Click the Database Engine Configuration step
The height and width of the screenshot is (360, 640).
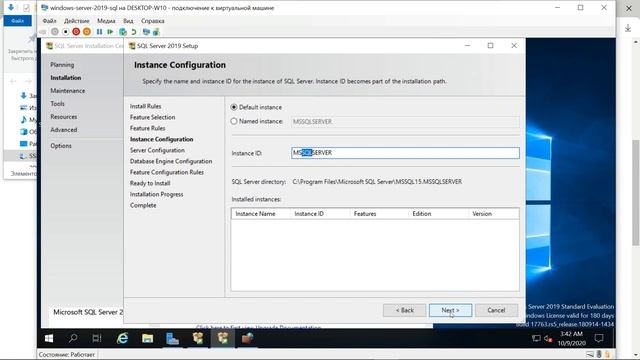(x=171, y=161)
